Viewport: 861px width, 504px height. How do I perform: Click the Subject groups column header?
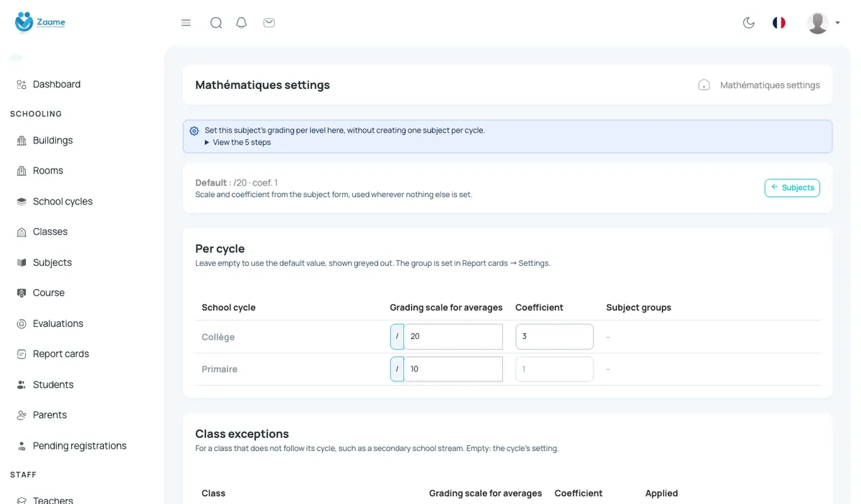click(639, 308)
